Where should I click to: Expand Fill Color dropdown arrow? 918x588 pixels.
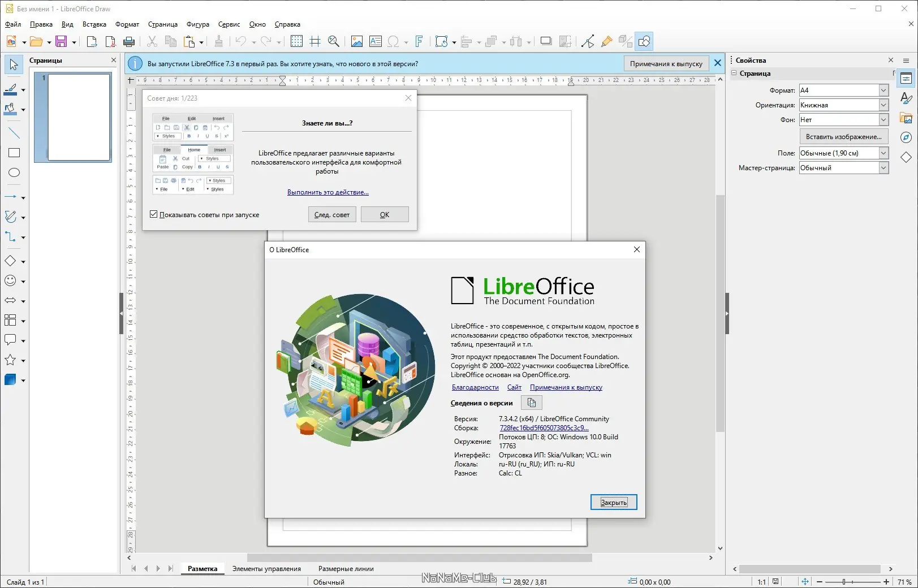23,110
